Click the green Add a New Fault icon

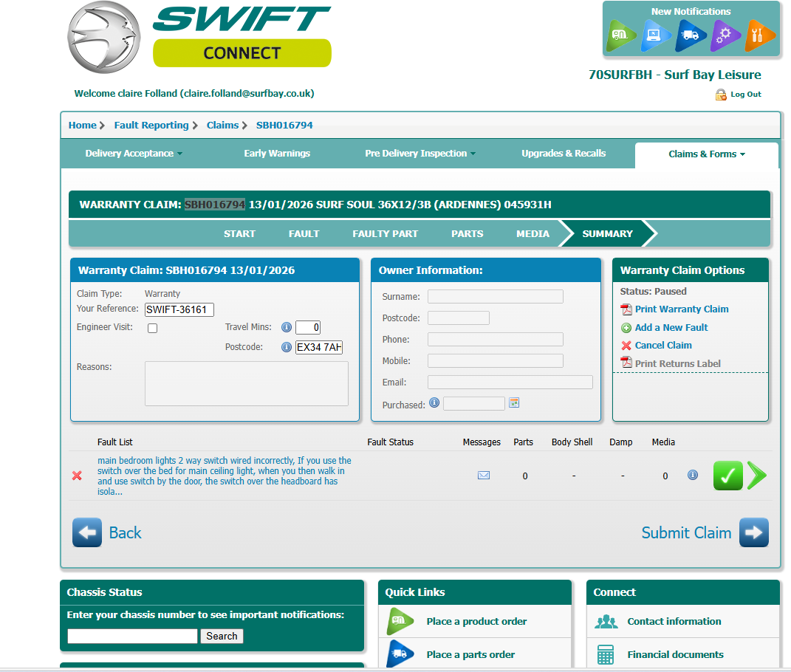coord(626,328)
